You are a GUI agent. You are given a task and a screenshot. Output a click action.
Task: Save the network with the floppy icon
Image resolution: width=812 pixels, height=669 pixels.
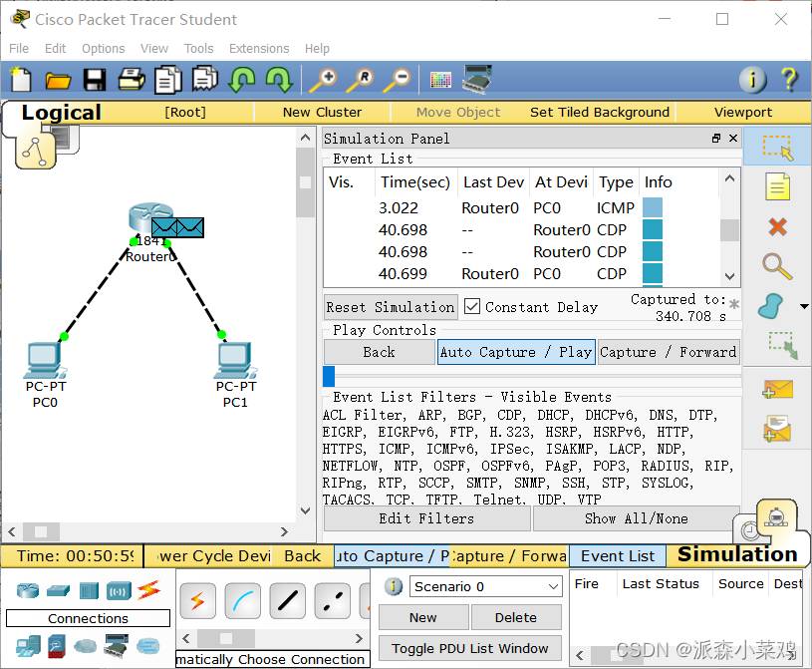pos(95,81)
